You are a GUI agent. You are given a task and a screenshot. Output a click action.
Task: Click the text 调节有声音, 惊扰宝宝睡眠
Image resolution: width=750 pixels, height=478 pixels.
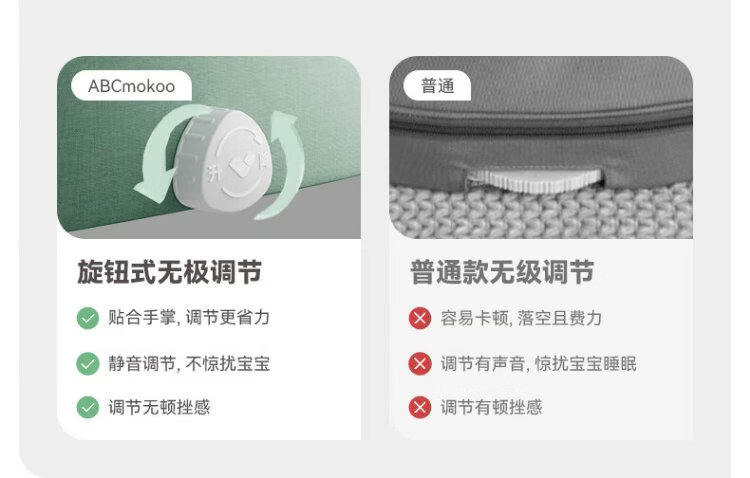539,364
